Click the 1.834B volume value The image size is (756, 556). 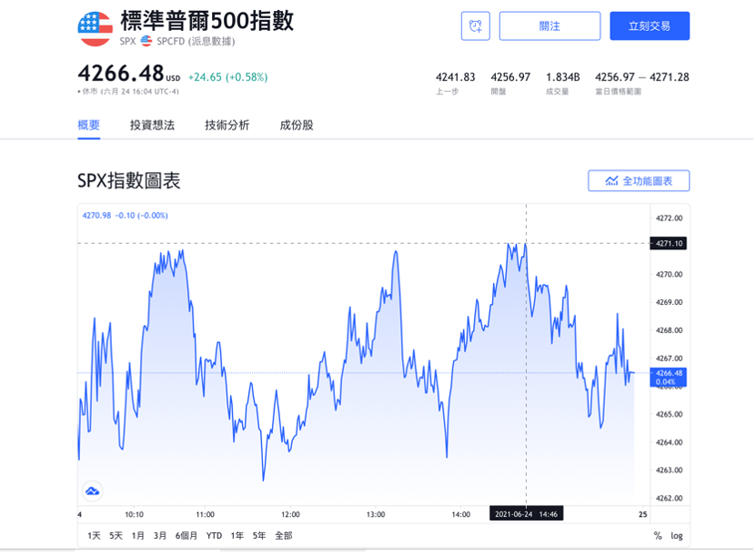(564, 77)
